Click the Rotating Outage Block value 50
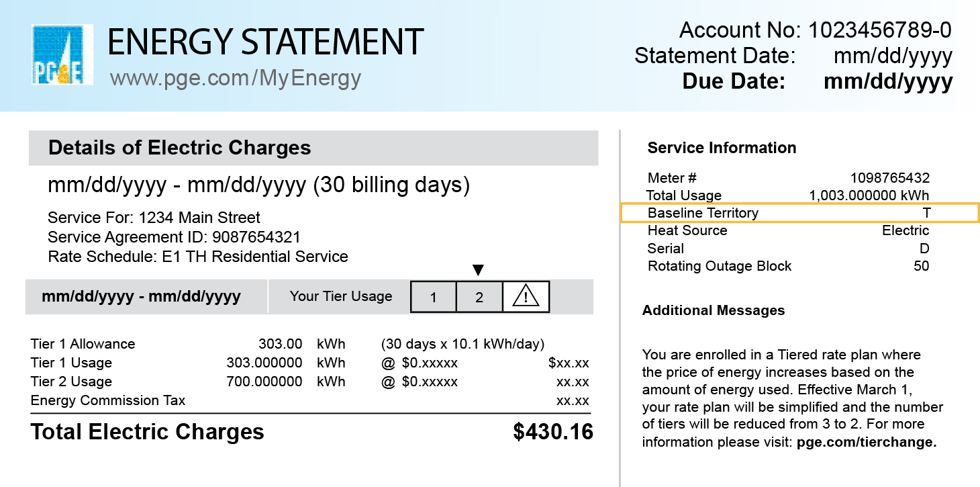 921,266
